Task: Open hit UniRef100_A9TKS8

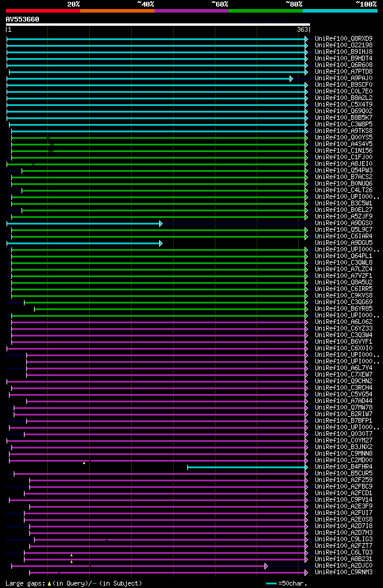Action: tap(344, 131)
